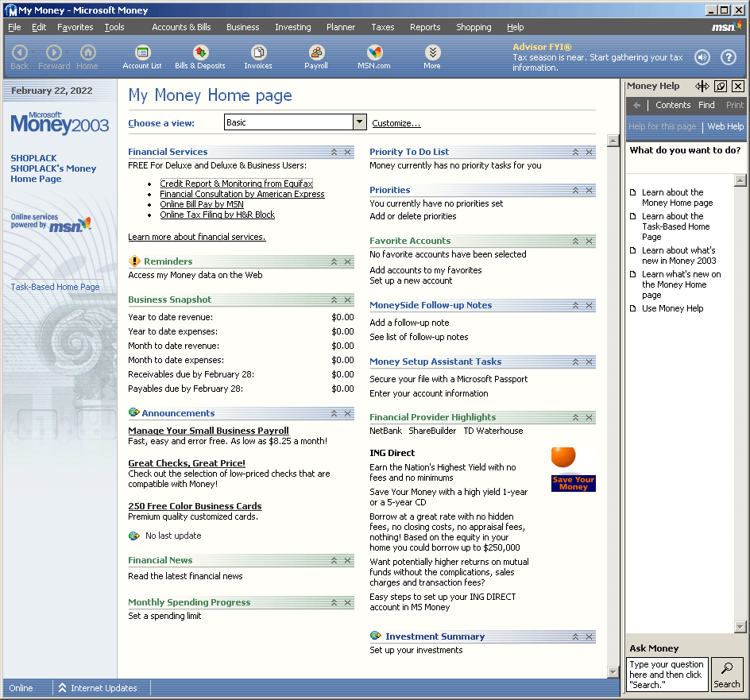Open Use Money Help topic

point(672,308)
